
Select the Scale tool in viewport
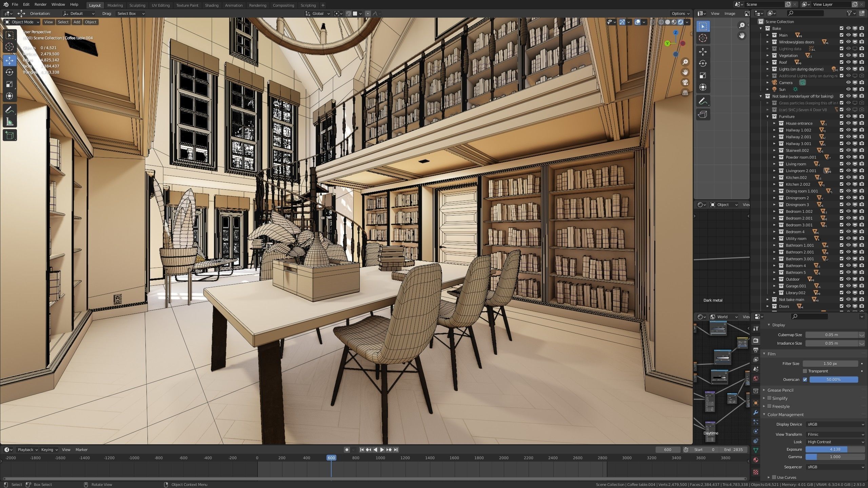coord(9,84)
